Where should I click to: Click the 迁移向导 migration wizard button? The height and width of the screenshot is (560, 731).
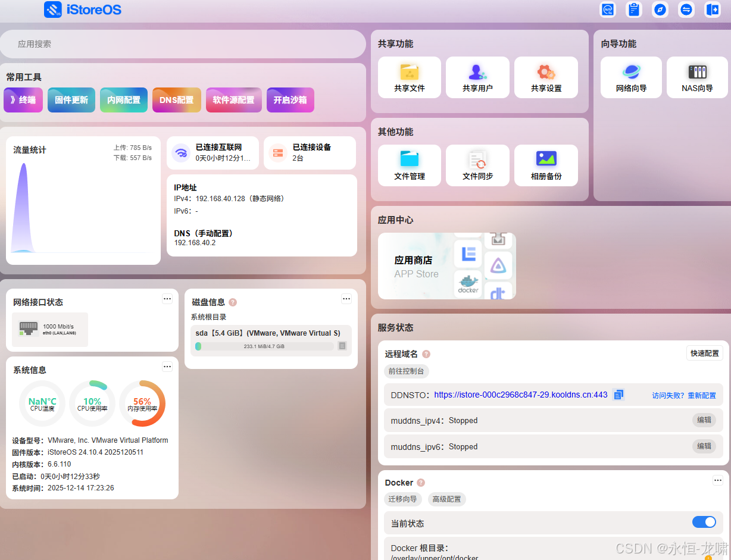[403, 499]
